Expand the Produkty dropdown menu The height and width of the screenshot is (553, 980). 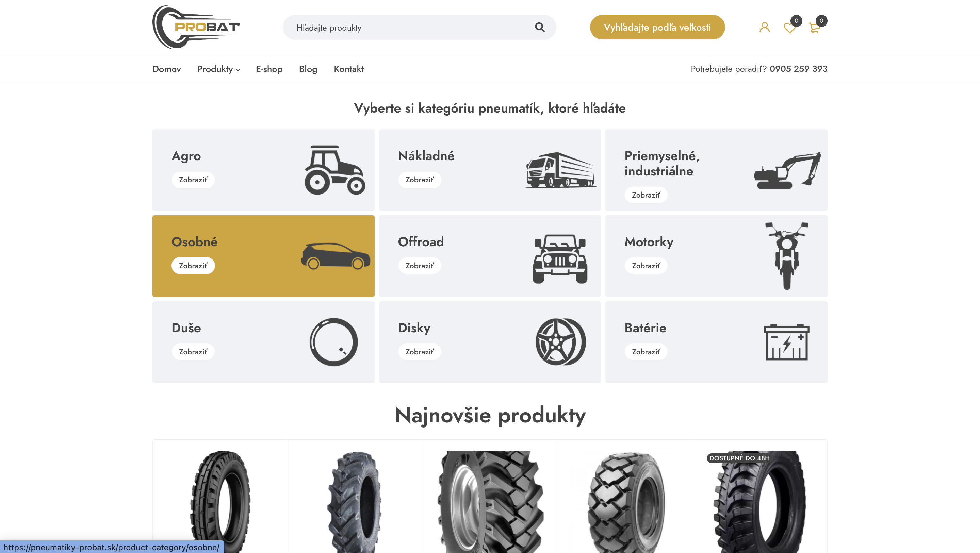219,69
